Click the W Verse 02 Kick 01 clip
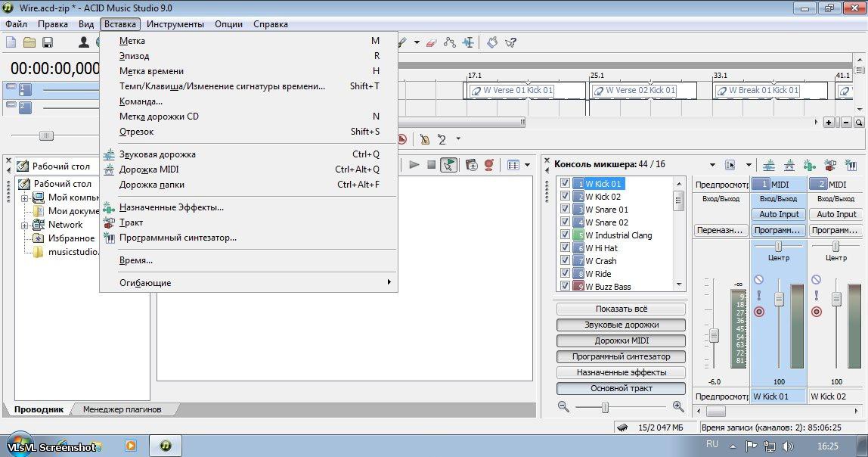This screenshot has height=457, width=868. tap(642, 90)
